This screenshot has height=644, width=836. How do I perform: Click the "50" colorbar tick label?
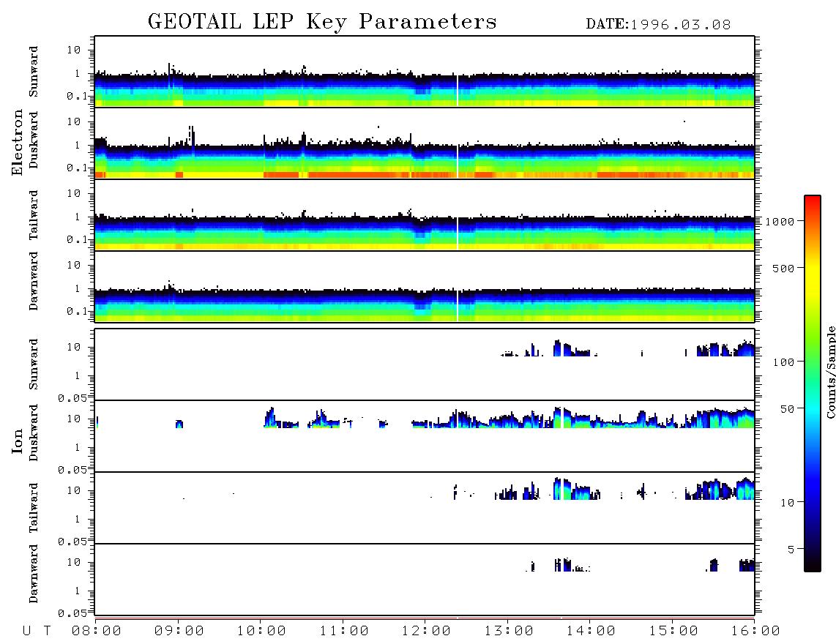(x=787, y=409)
